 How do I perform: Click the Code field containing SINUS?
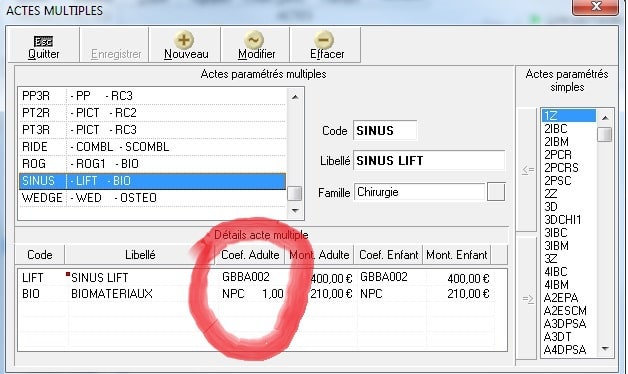point(385,131)
